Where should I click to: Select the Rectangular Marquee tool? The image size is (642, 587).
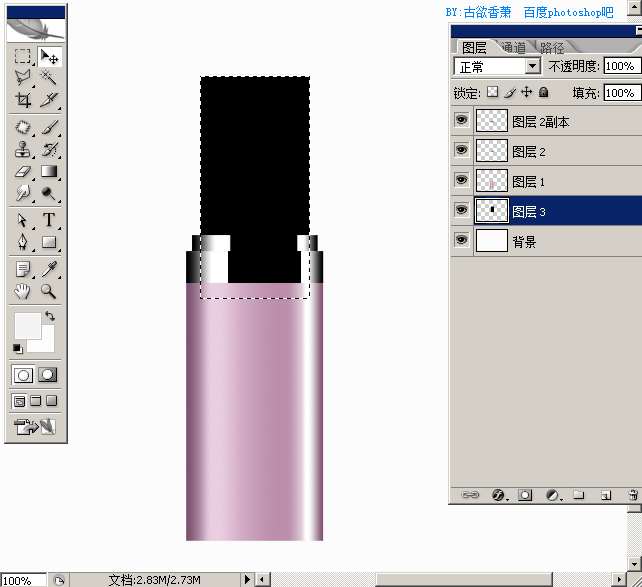tap(23, 56)
